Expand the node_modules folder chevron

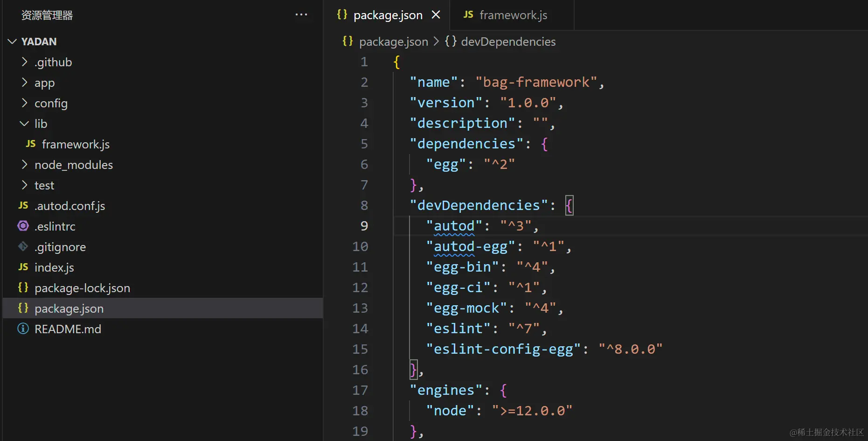(25, 164)
